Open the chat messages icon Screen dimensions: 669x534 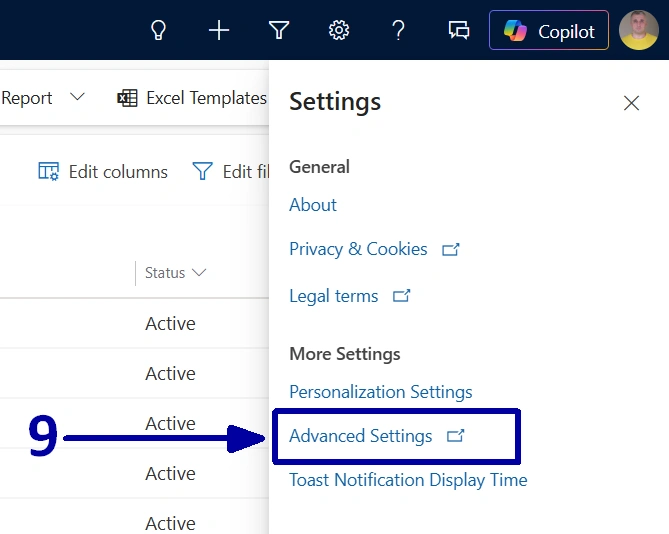click(x=459, y=30)
